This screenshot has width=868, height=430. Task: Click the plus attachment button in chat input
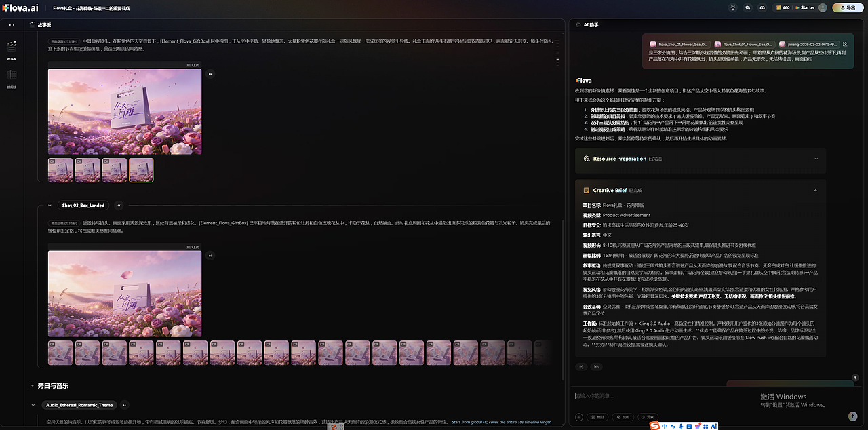click(x=579, y=417)
